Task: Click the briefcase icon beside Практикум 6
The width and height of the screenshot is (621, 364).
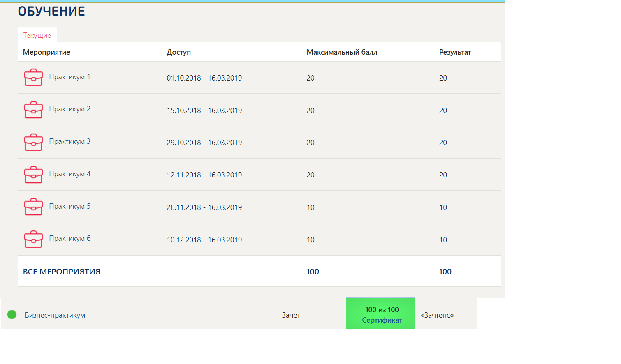Action: coord(33,239)
